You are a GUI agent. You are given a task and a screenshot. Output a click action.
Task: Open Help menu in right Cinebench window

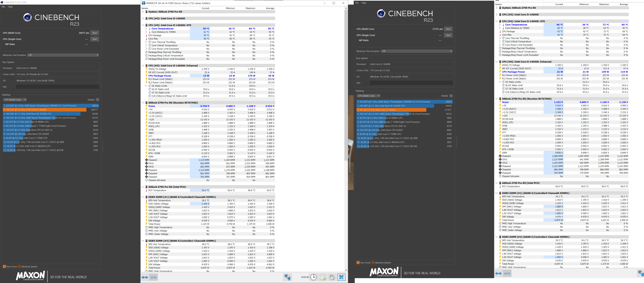[x=364, y=3]
